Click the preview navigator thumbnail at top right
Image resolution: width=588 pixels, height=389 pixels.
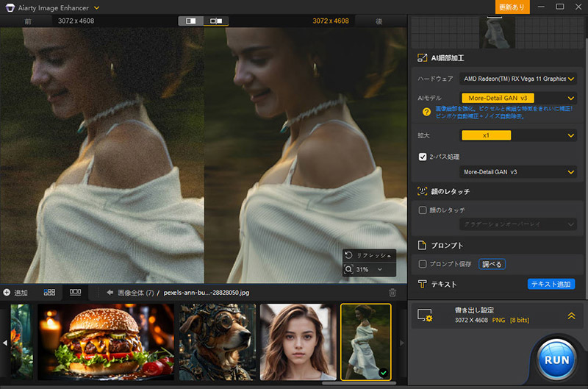(497, 32)
